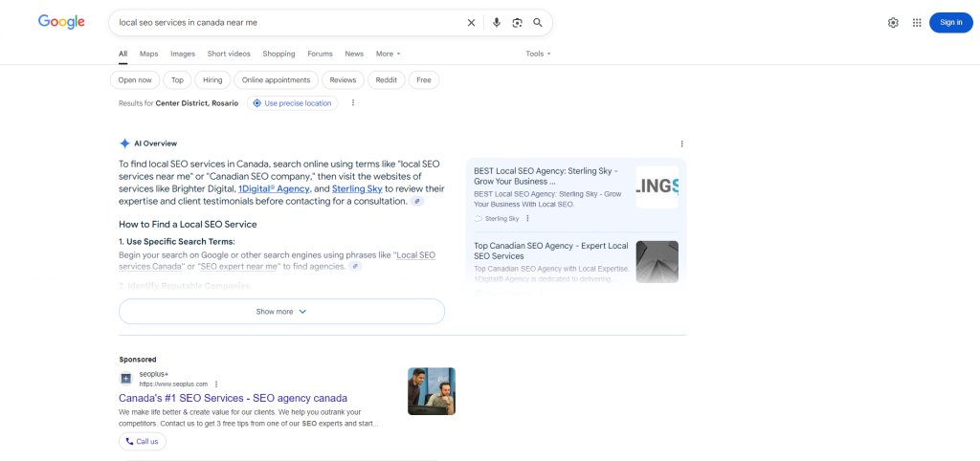Apply the Top filter chip

point(177,80)
